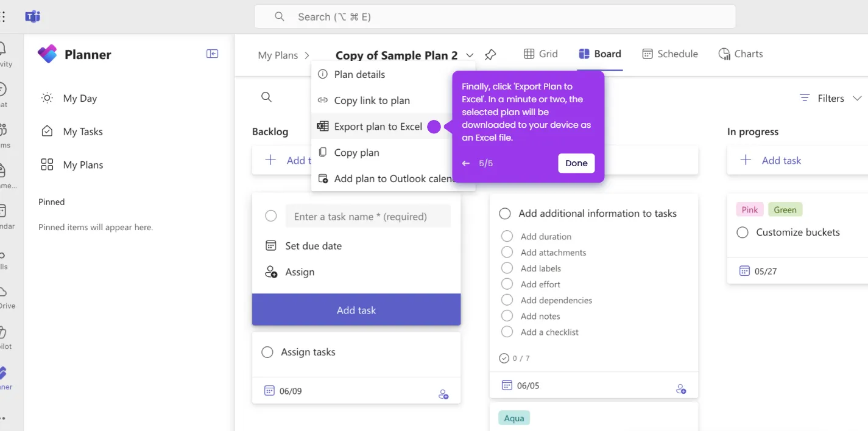This screenshot has width=868, height=431.
Task: Click the Backlog bucket heading
Action: (x=270, y=131)
